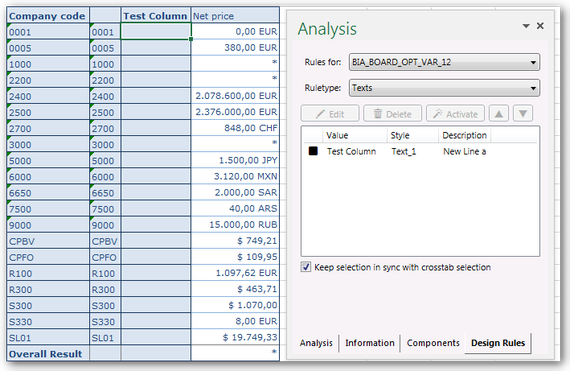The image size is (570, 371).
Task: Select the Net price header cell
Action: [x=235, y=16]
